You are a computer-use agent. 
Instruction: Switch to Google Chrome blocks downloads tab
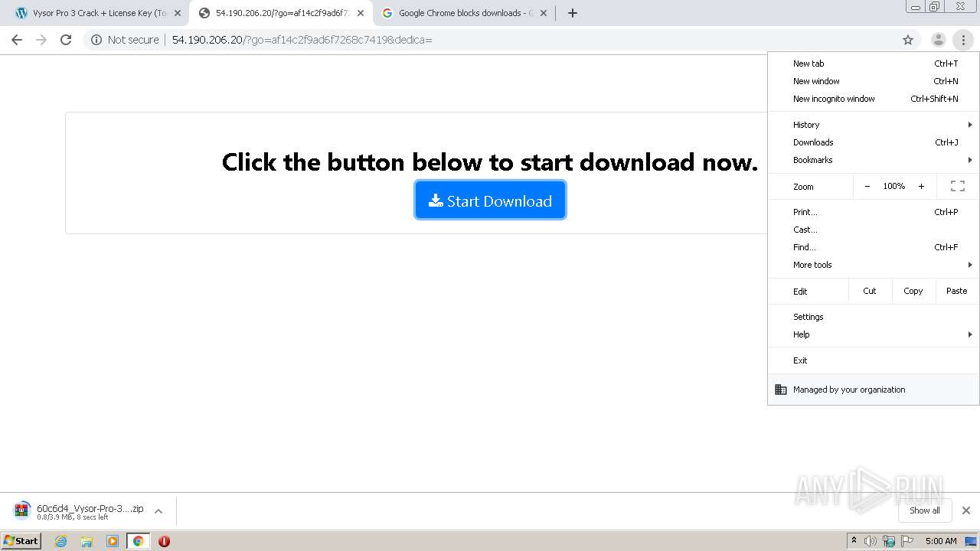(465, 13)
